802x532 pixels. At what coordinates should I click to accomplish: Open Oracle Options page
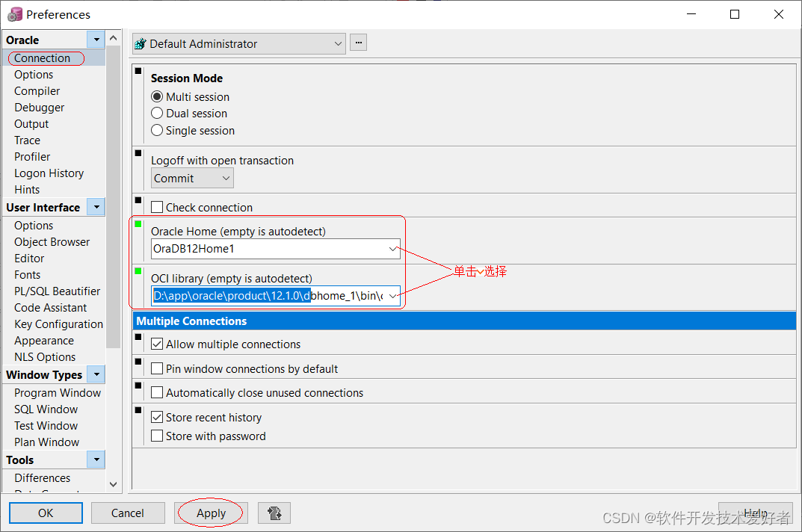[x=34, y=75]
